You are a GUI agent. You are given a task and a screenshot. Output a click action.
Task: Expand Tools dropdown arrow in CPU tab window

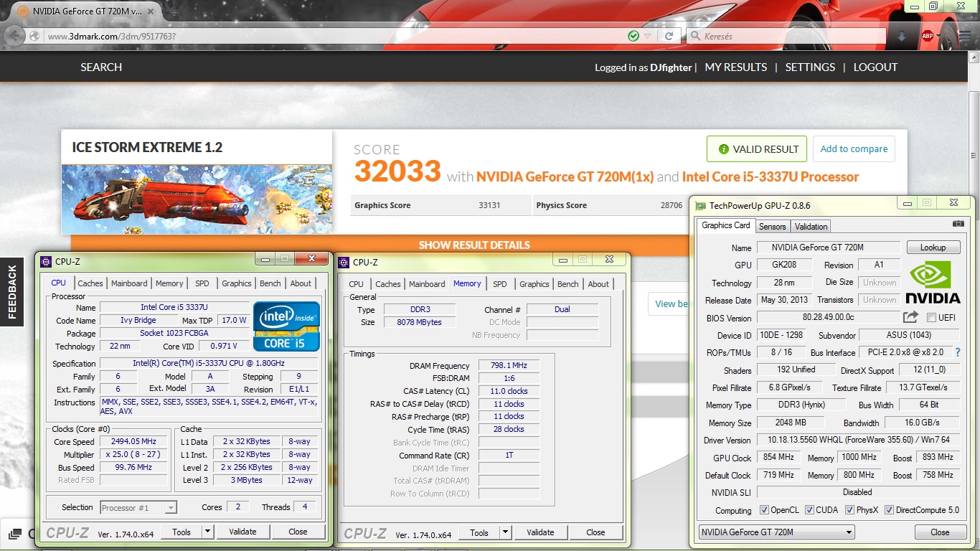(x=207, y=532)
